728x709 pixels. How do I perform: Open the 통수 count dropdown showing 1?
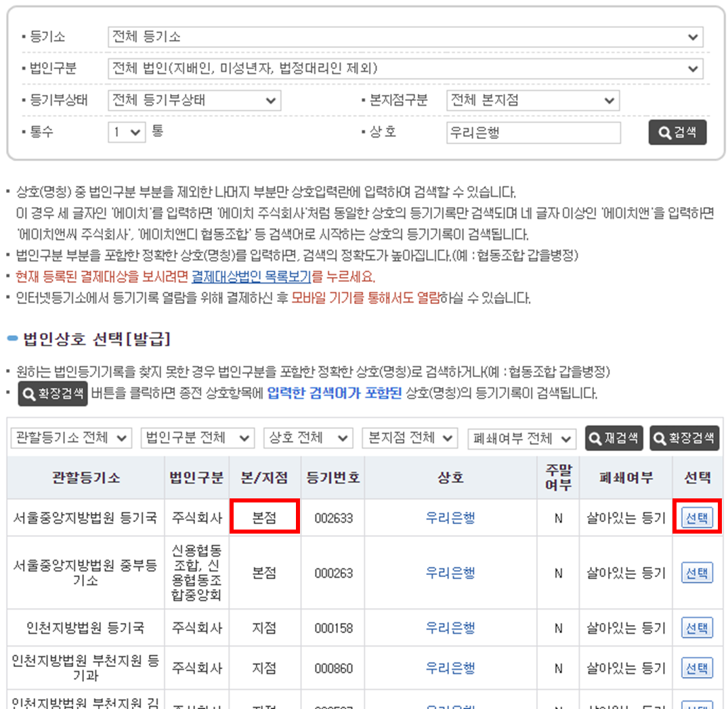[127, 132]
